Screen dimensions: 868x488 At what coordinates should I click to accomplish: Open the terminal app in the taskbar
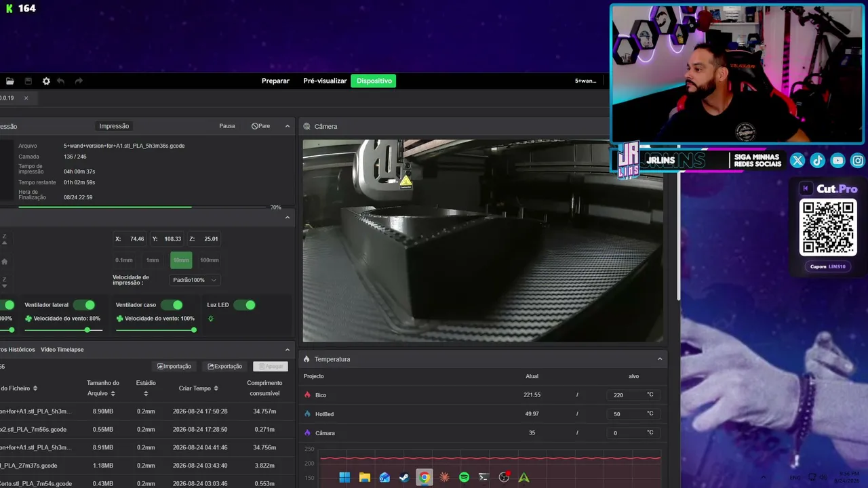pos(484,477)
